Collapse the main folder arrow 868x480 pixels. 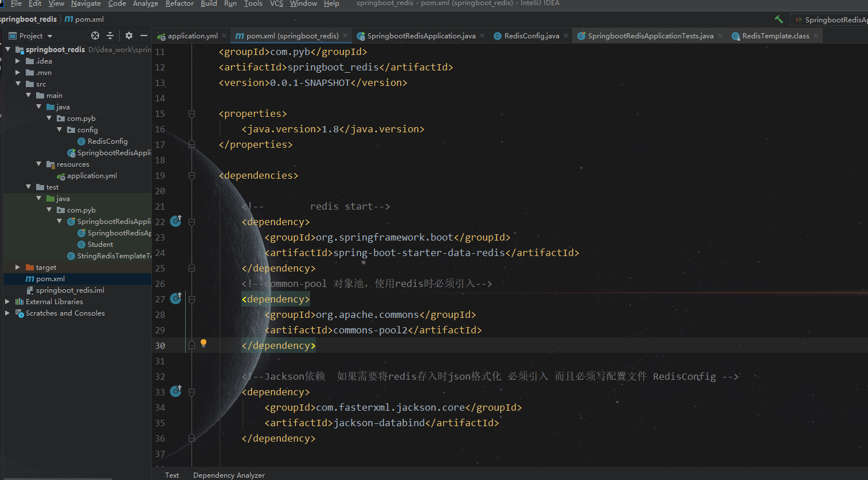coord(28,95)
